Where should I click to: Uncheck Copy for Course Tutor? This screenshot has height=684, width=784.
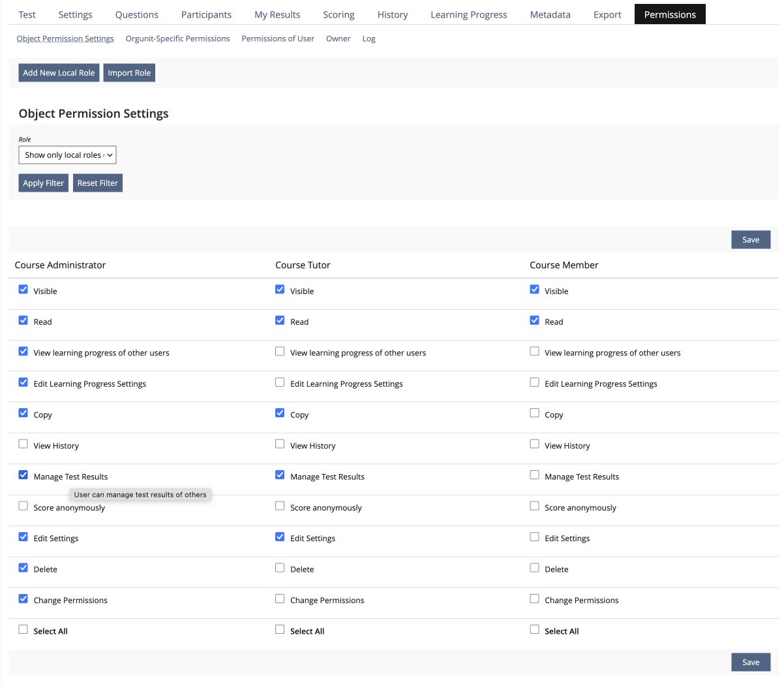pos(280,413)
